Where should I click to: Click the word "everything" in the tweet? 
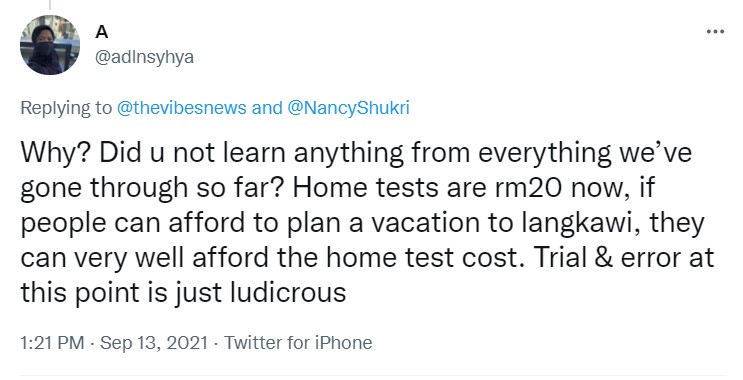click(x=544, y=153)
